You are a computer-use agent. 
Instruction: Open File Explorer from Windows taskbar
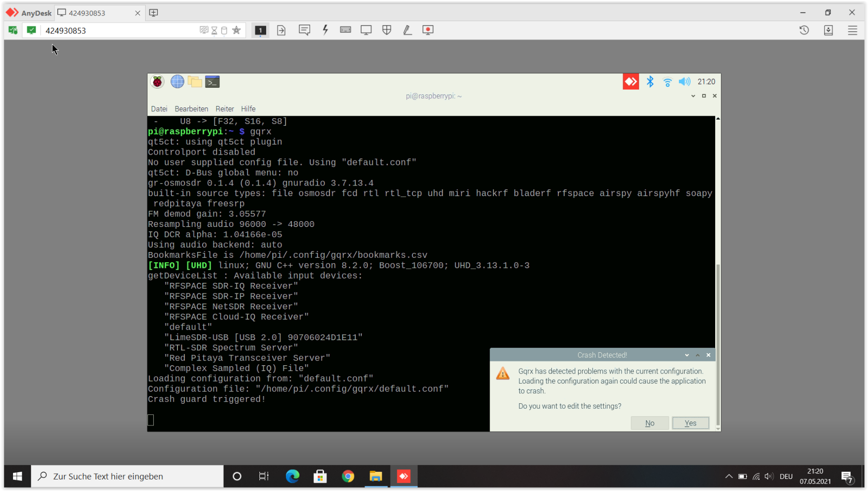pos(376,476)
